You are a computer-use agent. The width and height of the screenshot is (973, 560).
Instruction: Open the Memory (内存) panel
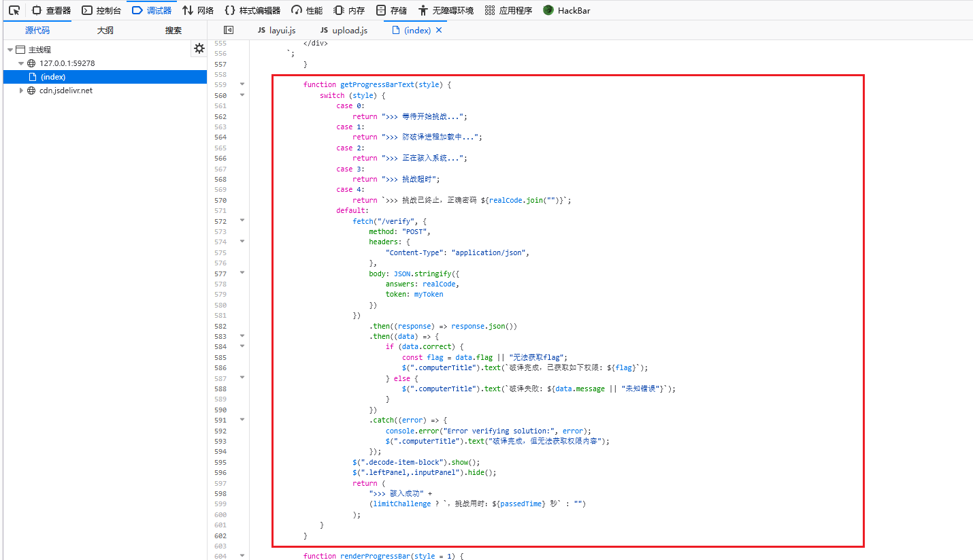[349, 10]
